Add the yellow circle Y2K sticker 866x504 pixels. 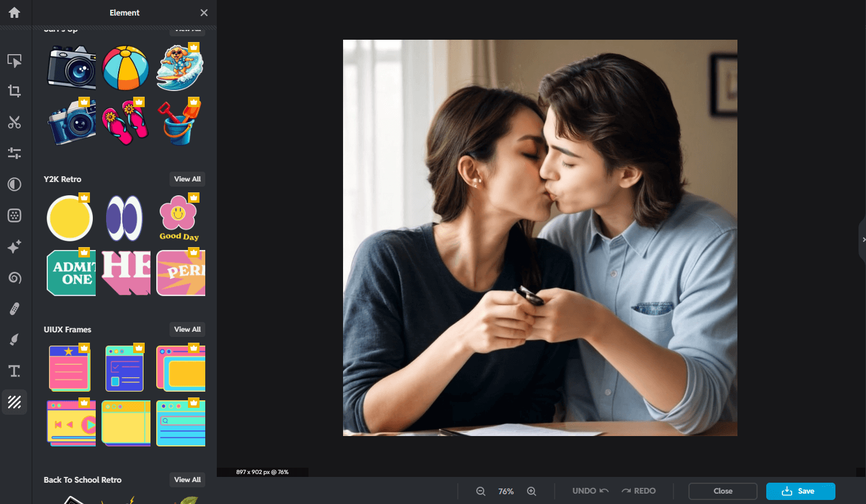coord(70,218)
